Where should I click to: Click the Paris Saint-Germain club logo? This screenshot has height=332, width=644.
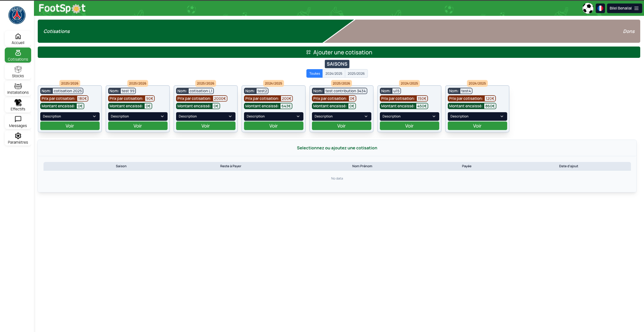tap(17, 15)
